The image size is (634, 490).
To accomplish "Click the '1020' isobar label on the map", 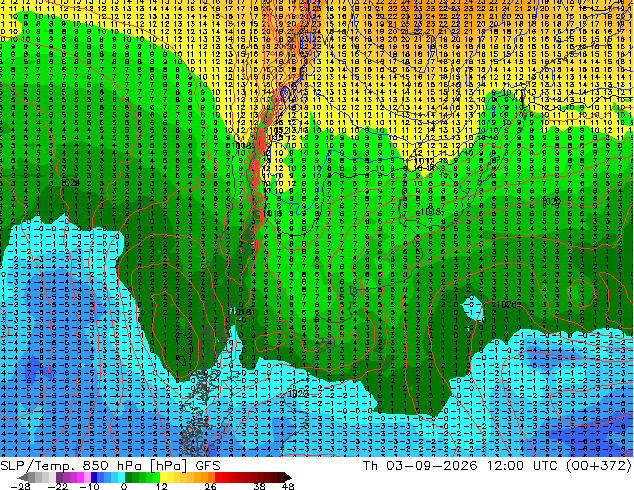I will point(298,393).
